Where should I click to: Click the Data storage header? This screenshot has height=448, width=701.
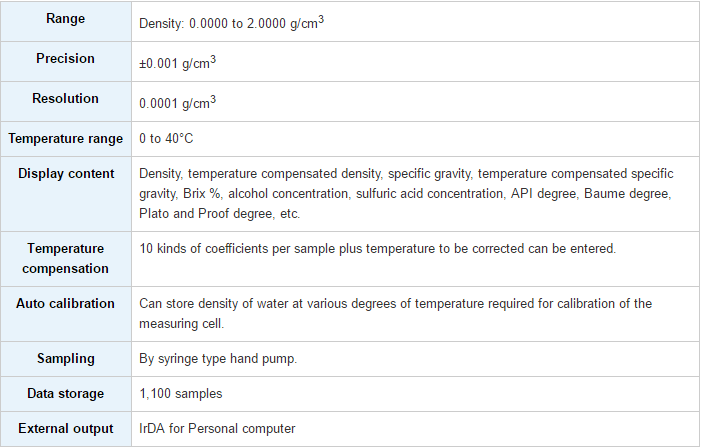pos(65,393)
